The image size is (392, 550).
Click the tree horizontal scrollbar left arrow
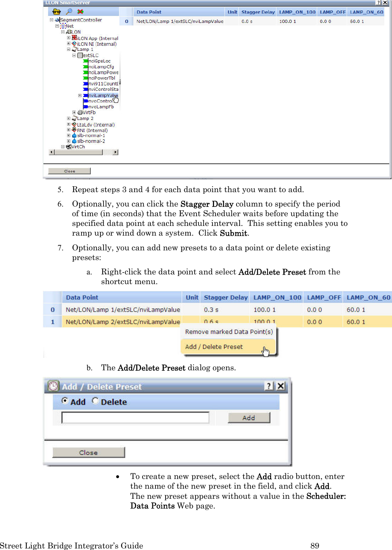pos(52,153)
